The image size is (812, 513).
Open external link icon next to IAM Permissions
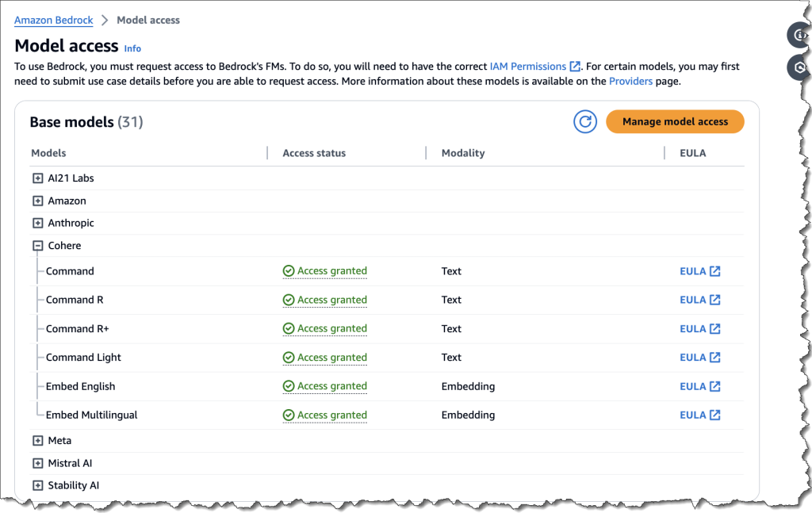click(x=575, y=67)
